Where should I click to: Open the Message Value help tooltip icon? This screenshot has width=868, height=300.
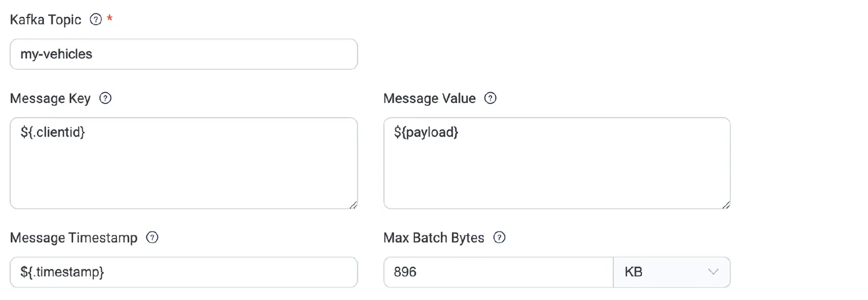point(491,98)
